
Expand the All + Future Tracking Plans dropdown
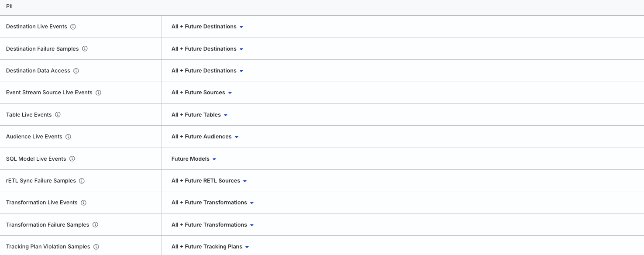tap(210, 247)
